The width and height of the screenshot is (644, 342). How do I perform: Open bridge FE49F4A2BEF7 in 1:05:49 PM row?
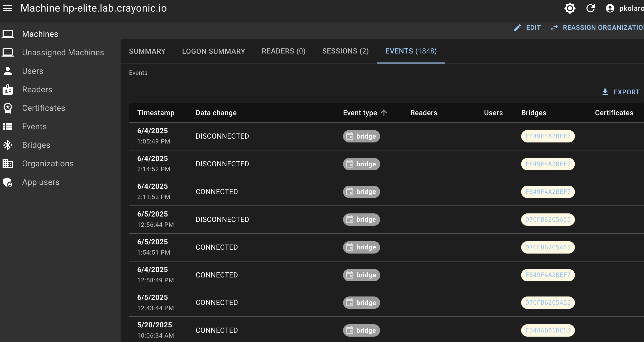pyautogui.click(x=548, y=136)
